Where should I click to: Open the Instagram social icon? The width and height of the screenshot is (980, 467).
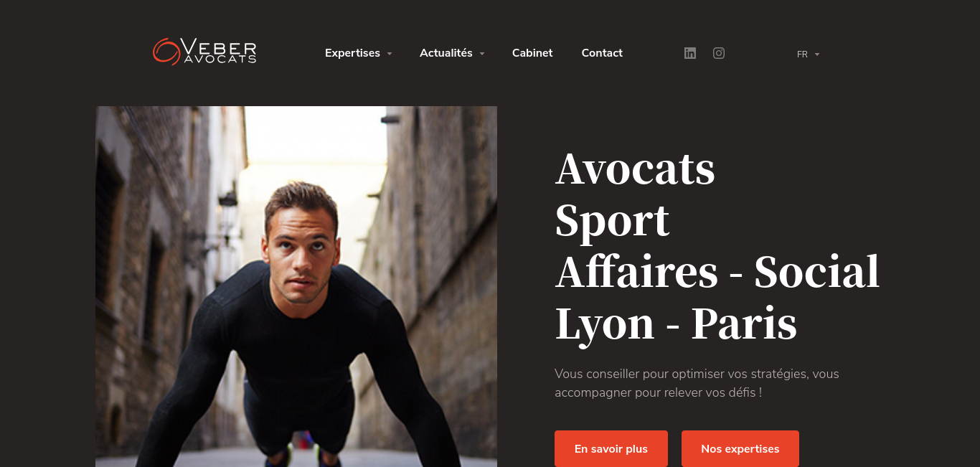tap(719, 53)
